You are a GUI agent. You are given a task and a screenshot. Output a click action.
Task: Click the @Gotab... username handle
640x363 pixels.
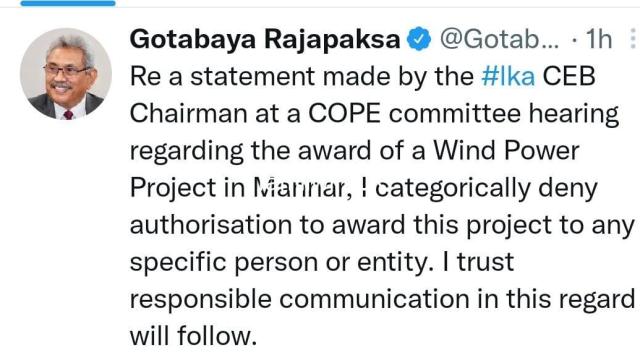coord(500,40)
